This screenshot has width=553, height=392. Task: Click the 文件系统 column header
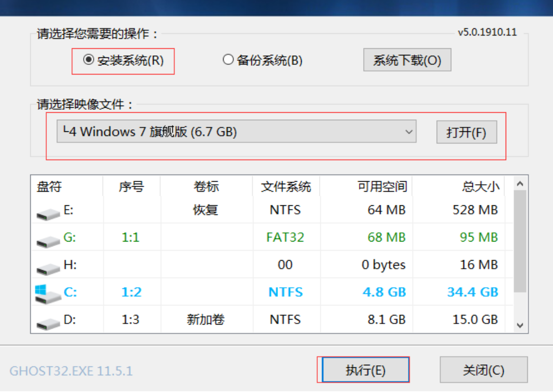(286, 187)
